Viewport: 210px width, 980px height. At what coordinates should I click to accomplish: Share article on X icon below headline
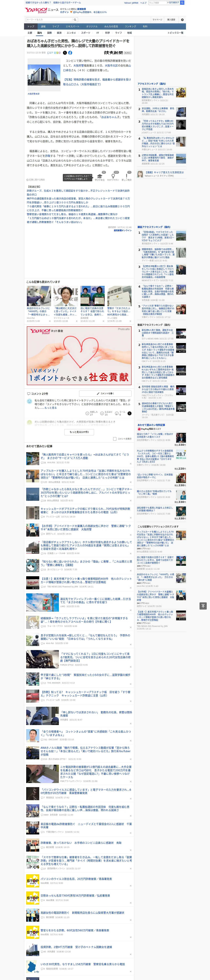click(65, 53)
